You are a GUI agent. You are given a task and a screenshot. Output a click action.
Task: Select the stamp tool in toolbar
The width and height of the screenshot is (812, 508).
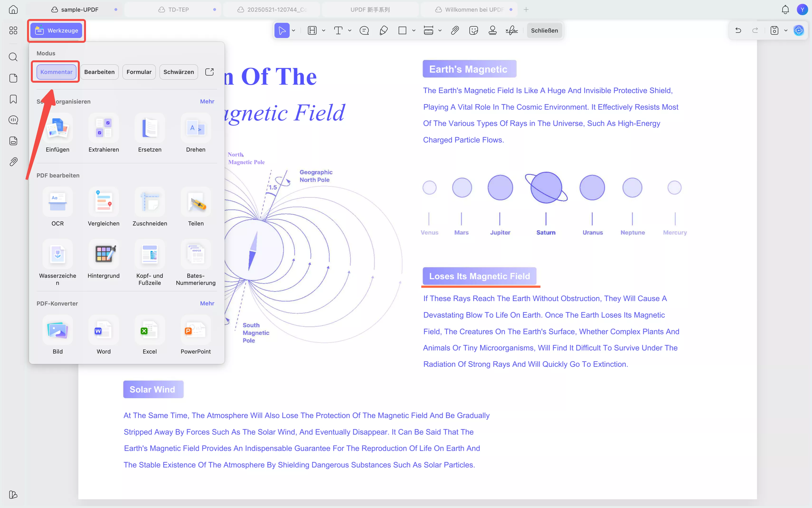tap(492, 31)
